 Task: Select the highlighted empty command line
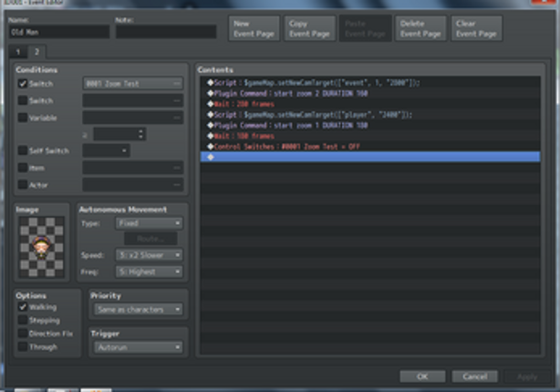click(x=370, y=157)
